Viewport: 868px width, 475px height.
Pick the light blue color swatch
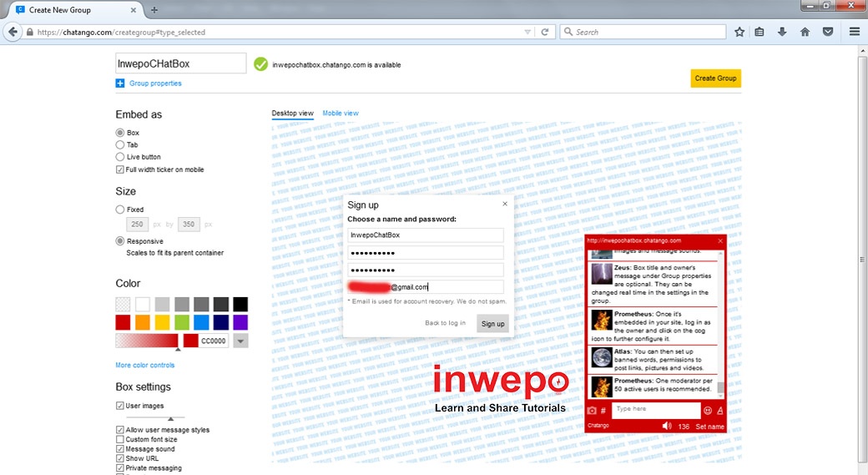click(201, 322)
